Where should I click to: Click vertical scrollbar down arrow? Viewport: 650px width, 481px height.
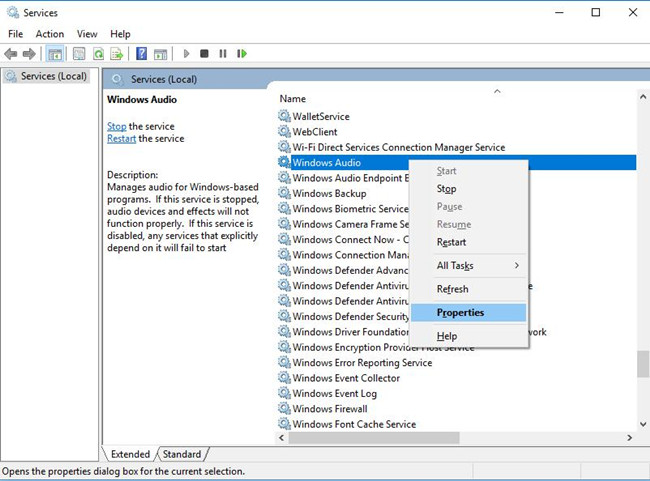point(643,424)
